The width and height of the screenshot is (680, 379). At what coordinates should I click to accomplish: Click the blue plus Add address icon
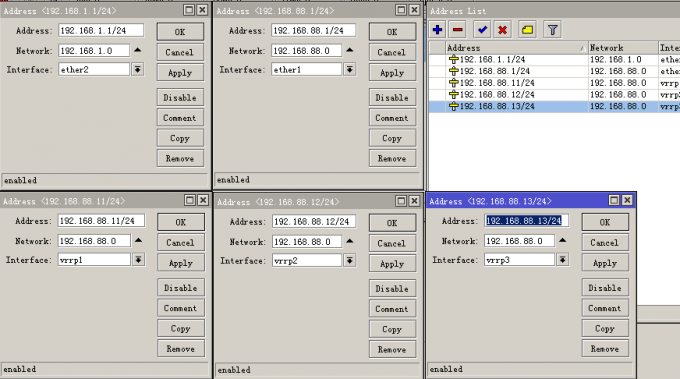click(438, 30)
